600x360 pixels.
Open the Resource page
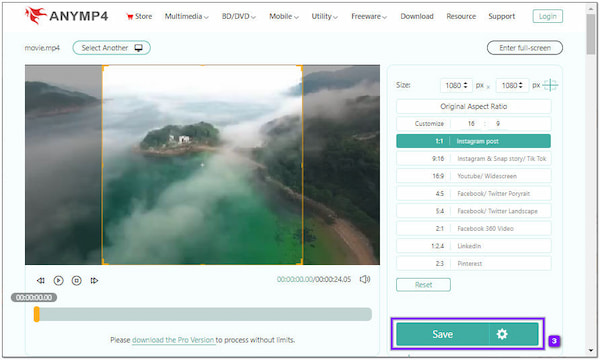(x=461, y=16)
